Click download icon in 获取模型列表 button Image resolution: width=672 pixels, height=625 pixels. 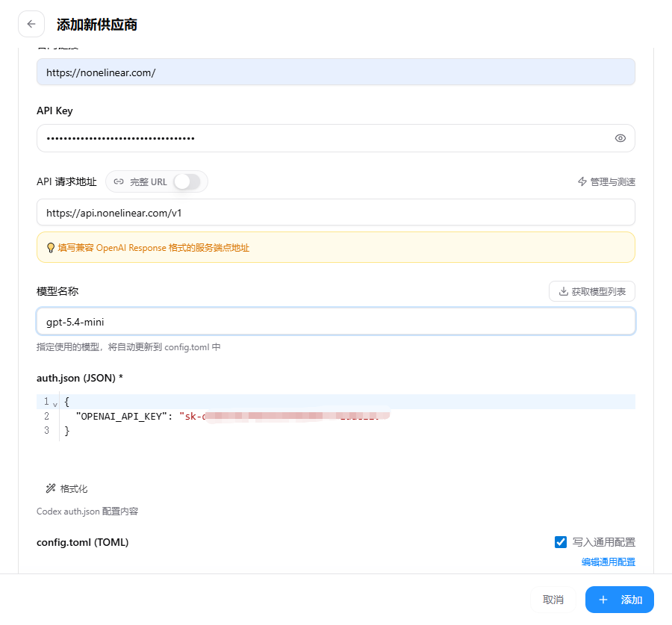pos(564,291)
